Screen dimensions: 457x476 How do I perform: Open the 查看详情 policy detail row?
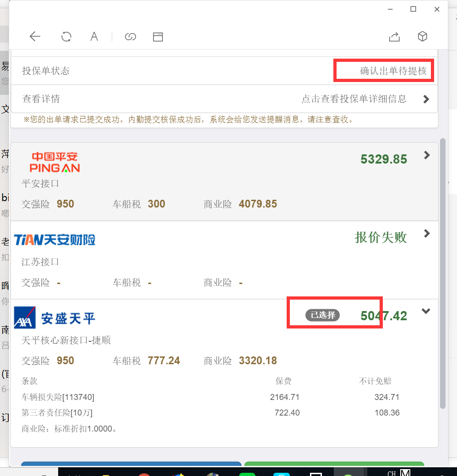tap(224, 99)
